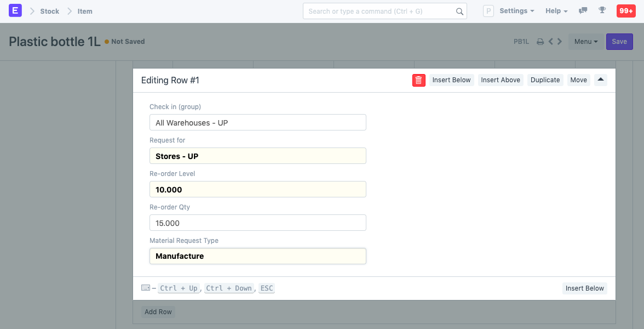Click the Re-order Qty input field
The width and height of the screenshot is (644, 329).
[257, 223]
